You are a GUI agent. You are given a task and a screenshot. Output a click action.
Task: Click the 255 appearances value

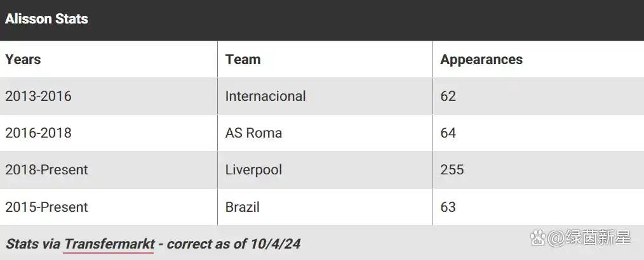pos(452,170)
